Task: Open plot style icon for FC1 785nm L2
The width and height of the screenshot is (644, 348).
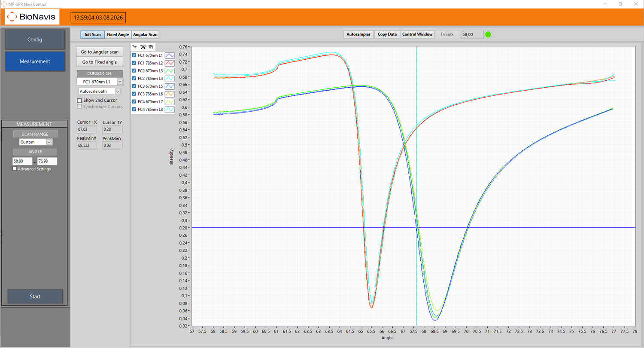Action: coord(170,63)
